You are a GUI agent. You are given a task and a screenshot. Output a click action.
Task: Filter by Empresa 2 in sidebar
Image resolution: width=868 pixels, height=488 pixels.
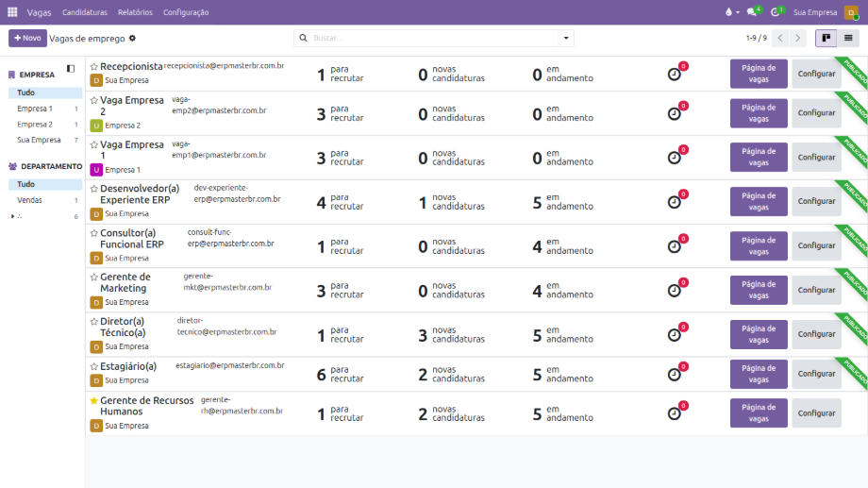coord(35,125)
